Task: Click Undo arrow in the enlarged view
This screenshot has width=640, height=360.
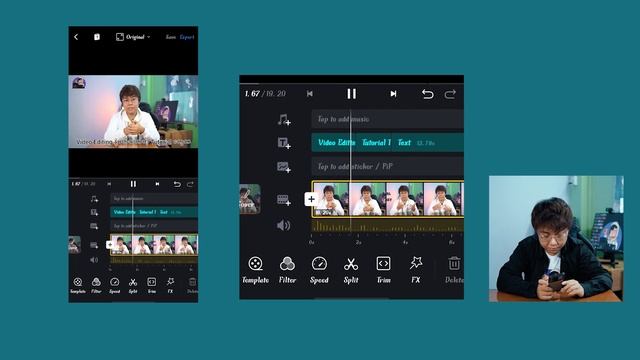Action: coord(427,94)
